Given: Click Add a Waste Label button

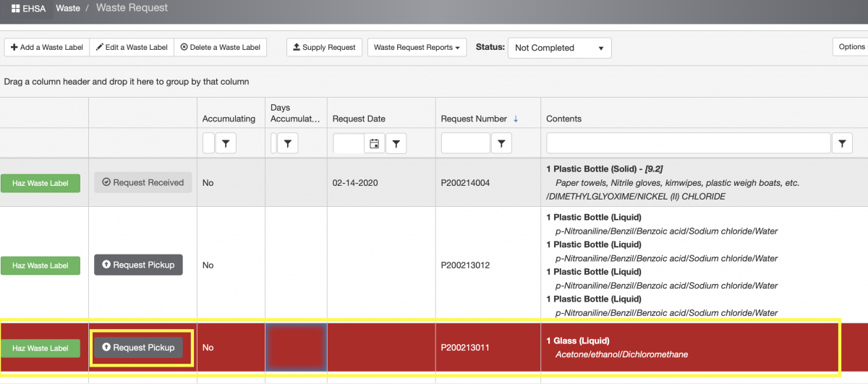Looking at the screenshot, I should [47, 48].
